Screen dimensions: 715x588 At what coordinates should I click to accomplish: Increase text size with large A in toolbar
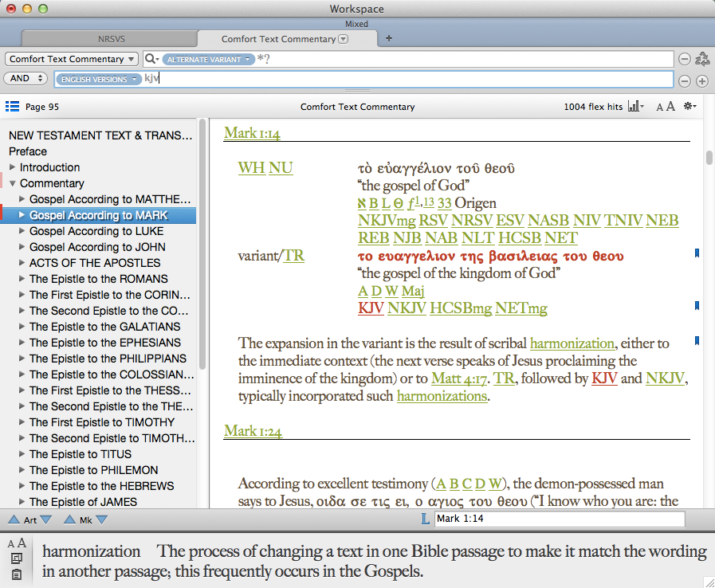click(670, 106)
